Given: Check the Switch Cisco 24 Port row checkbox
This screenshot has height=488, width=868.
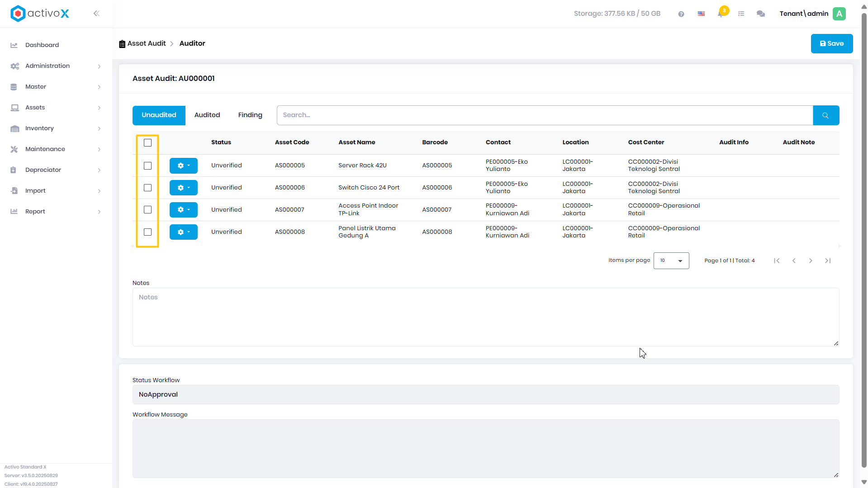Looking at the screenshot, I should [x=147, y=188].
